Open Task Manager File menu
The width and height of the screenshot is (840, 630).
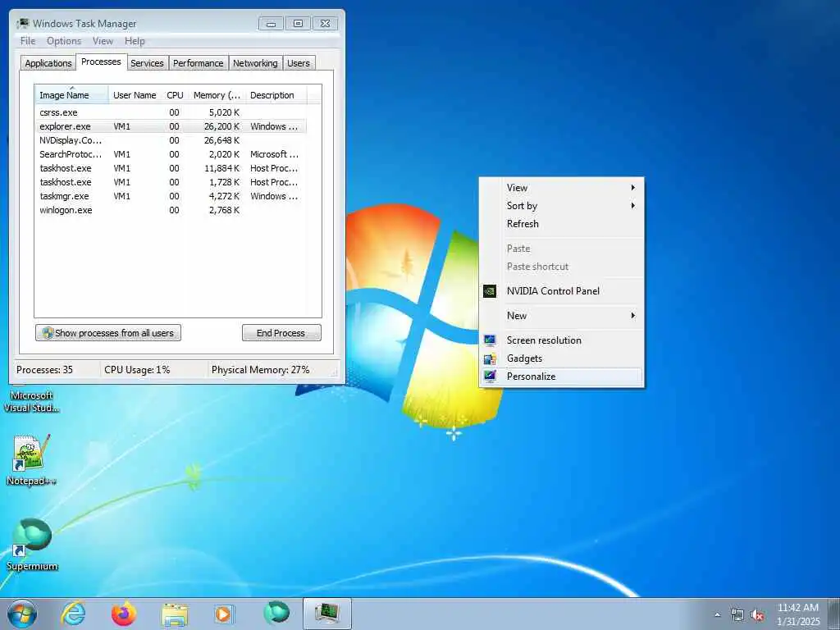[28, 41]
